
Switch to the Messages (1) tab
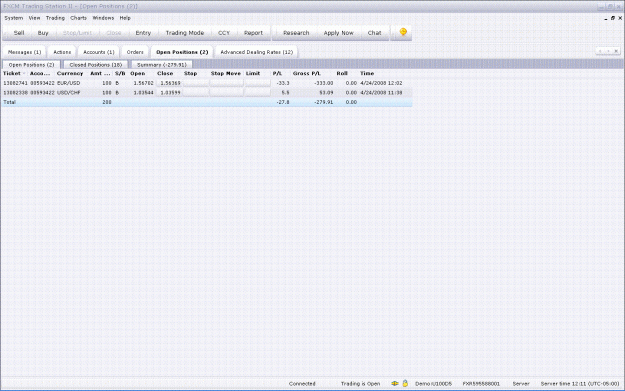click(25, 52)
